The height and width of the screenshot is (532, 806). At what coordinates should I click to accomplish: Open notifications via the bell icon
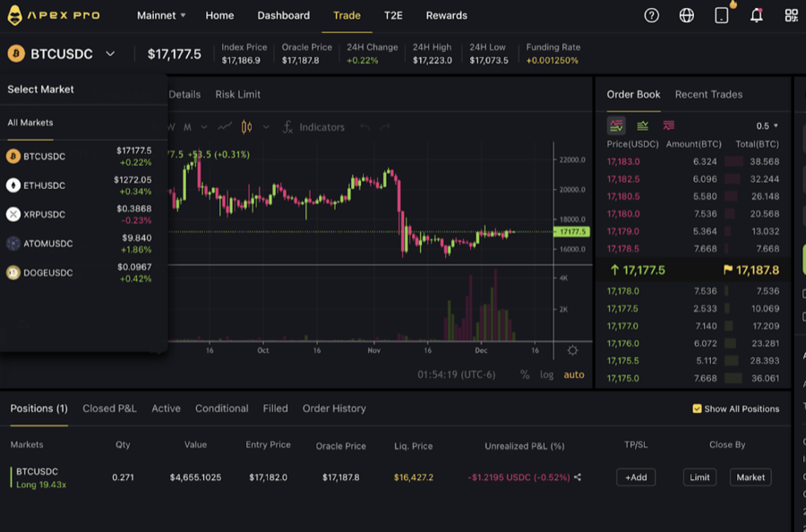756,15
